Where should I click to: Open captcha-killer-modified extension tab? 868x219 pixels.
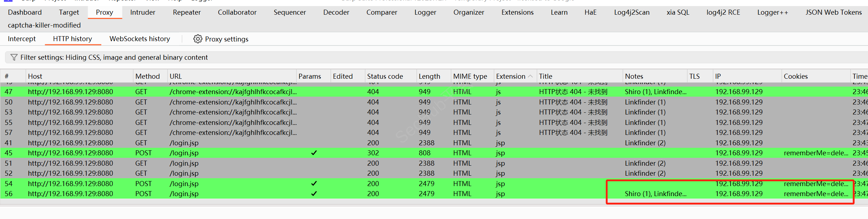pos(44,25)
